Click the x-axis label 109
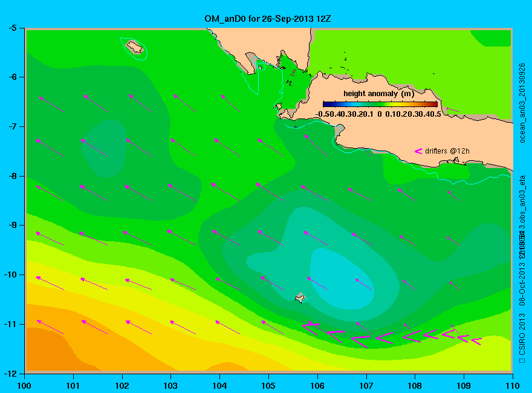 pos(464,386)
